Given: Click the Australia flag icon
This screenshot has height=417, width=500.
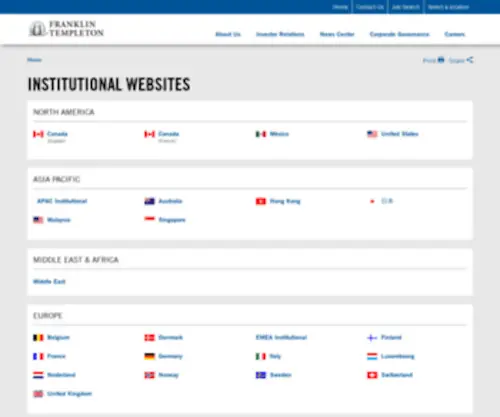Looking at the screenshot, I should pyautogui.click(x=150, y=201).
